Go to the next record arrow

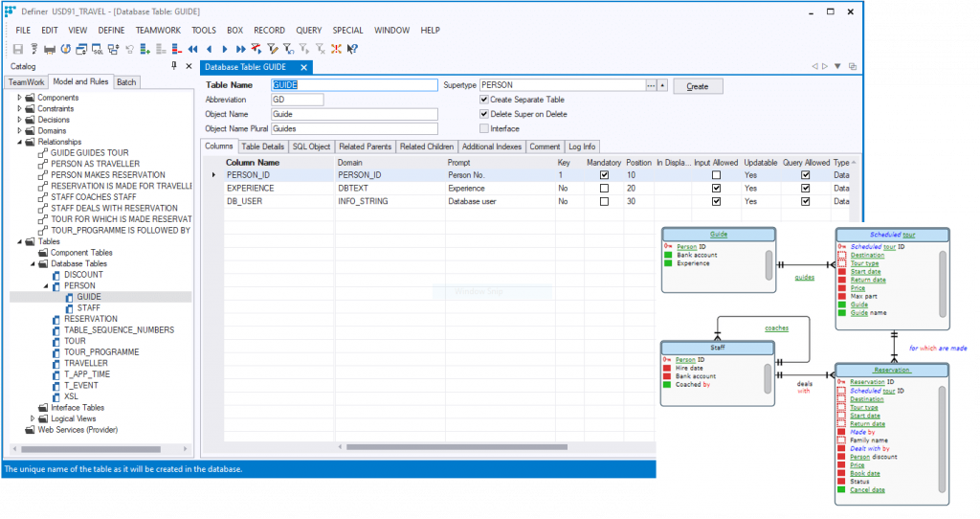coord(225,49)
